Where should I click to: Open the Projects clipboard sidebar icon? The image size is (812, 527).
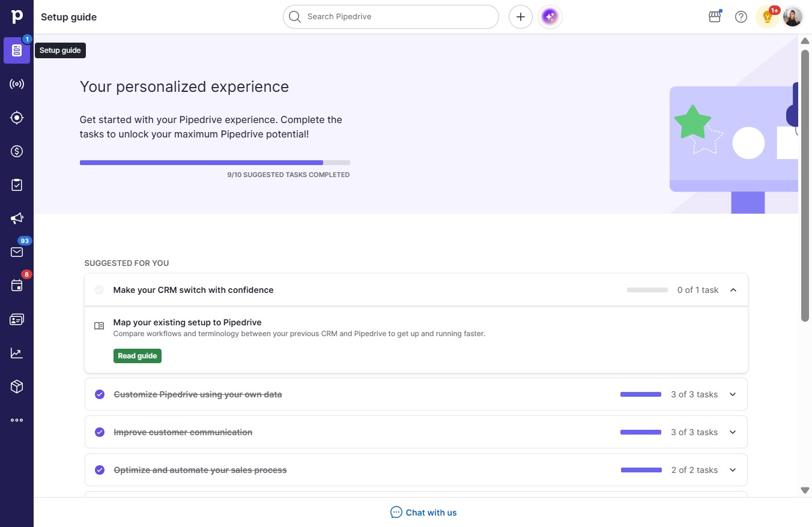[x=17, y=185]
